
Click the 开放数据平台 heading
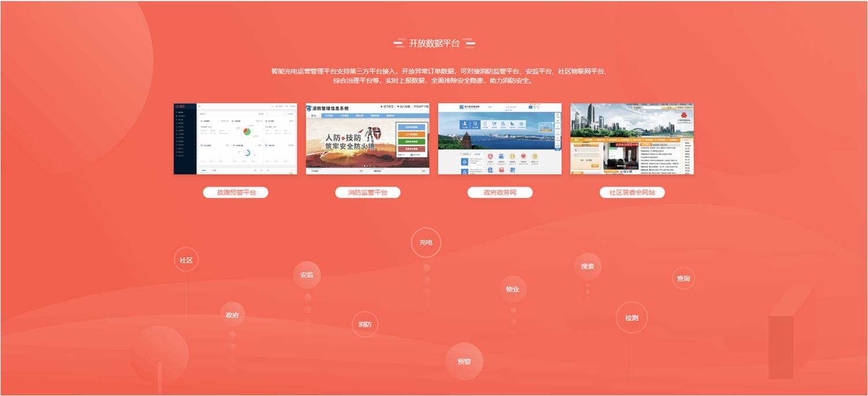pyautogui.click(x=435, y=43)
